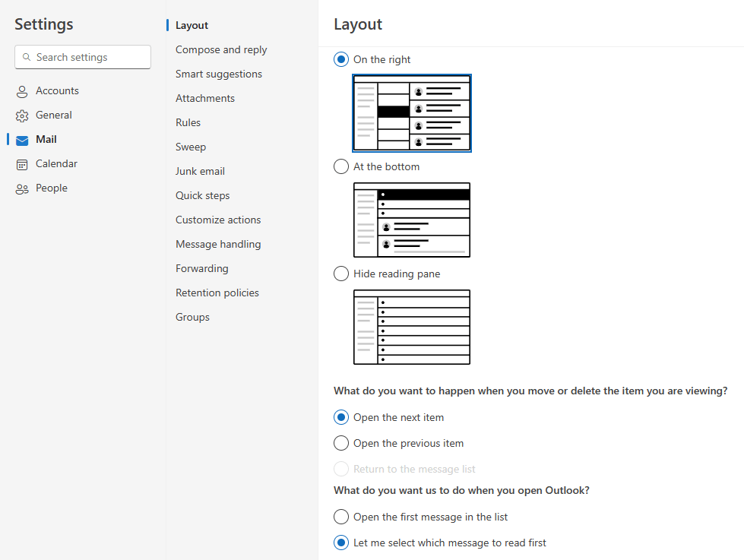Click the General label in settings sidebar

tap(54, 115)
